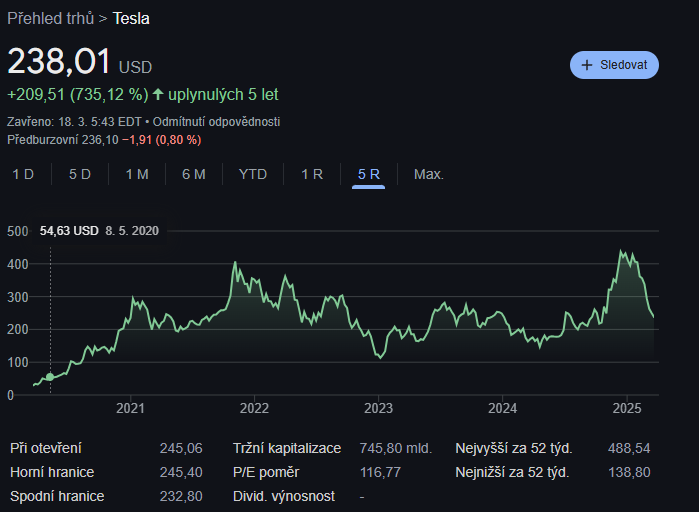Viewport: 699px width, 512px height.
Task: Click the Zavřeno: 18. 3. 5:43 EDT text
Action: click(74, 122)
